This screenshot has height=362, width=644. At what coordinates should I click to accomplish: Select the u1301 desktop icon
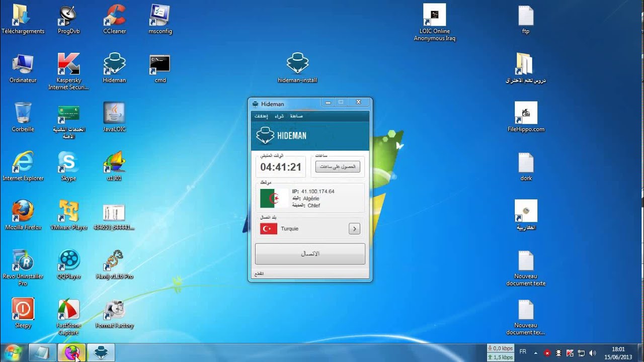(114, 166)
